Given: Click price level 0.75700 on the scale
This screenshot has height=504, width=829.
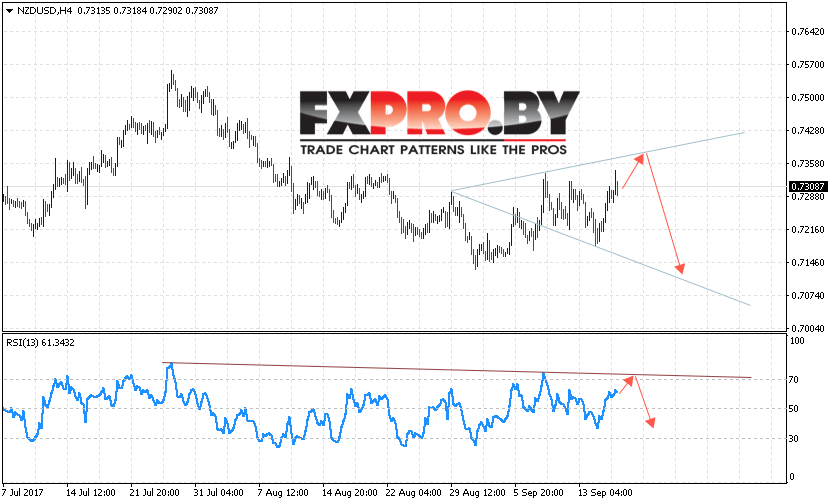Looking at the screenshot, I should click(808, 65).
